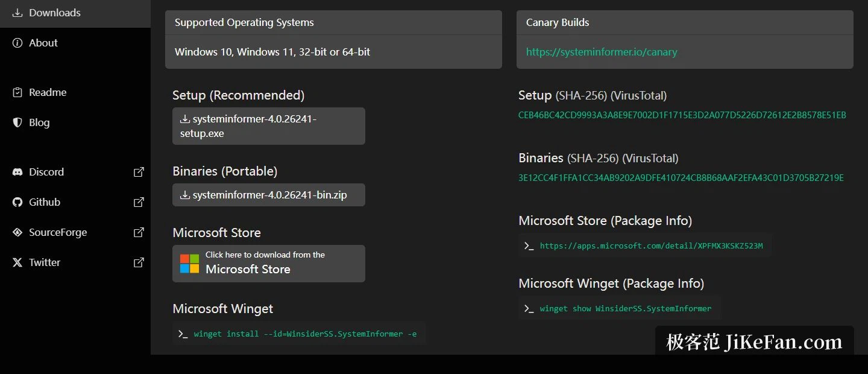Open the Discord sidebar link
868x374 pixels.
click(75, 172)
